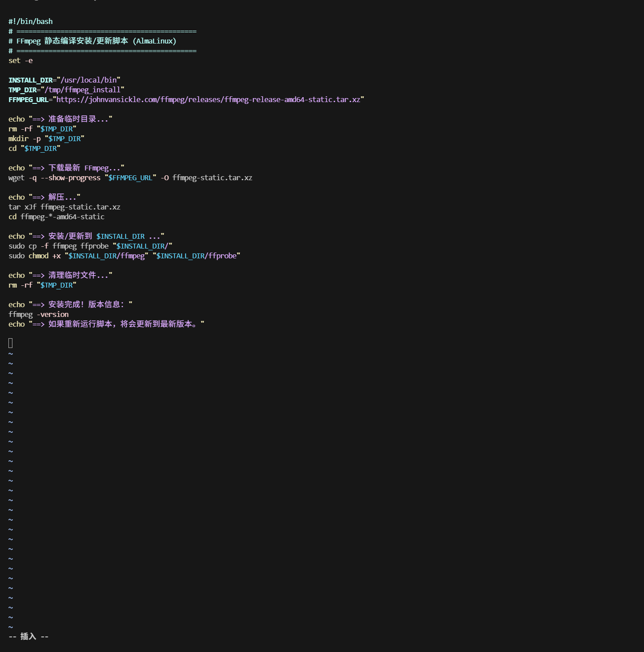Click the 'cd ffmpeg-*-amd64-static' line
This screenshot has height=652, width=644.
[x=56, y=217]
